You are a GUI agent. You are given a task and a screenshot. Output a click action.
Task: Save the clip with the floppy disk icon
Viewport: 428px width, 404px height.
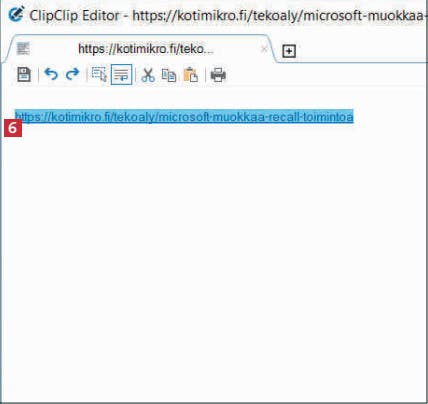point(24,75)
